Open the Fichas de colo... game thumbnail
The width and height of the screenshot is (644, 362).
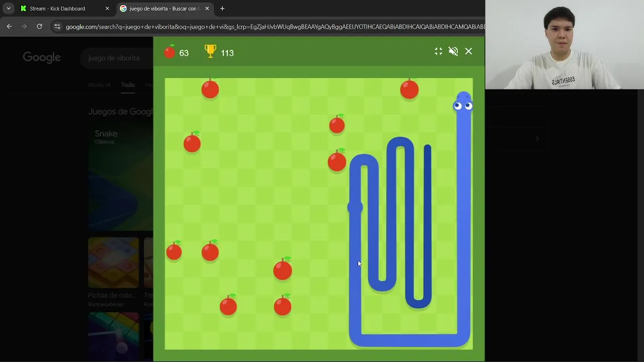(114, 262)
